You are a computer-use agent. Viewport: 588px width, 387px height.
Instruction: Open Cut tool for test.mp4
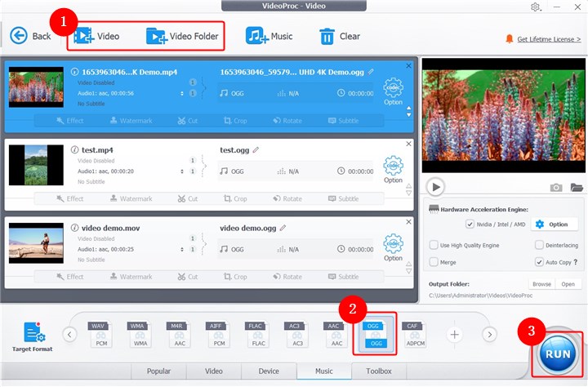[188, 198]
